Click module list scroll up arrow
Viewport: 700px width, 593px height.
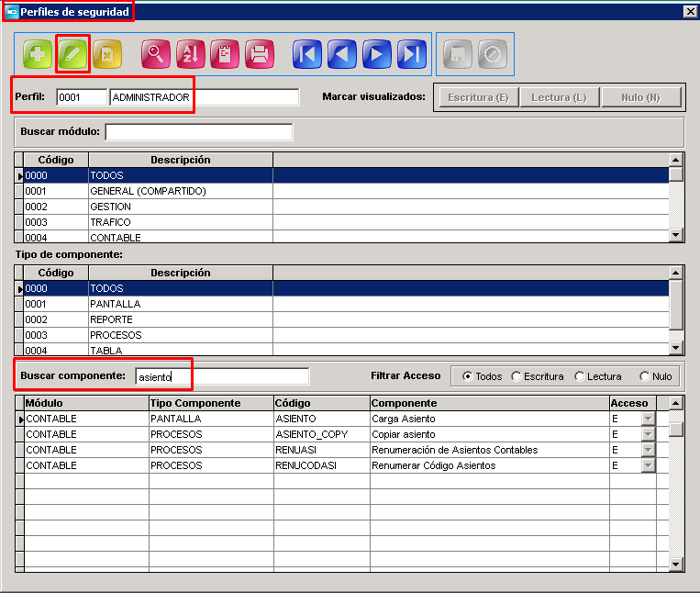coord(676,160)
